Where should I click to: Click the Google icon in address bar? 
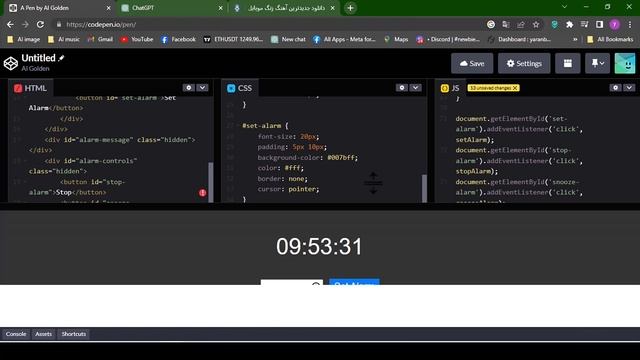click(491, 24)
